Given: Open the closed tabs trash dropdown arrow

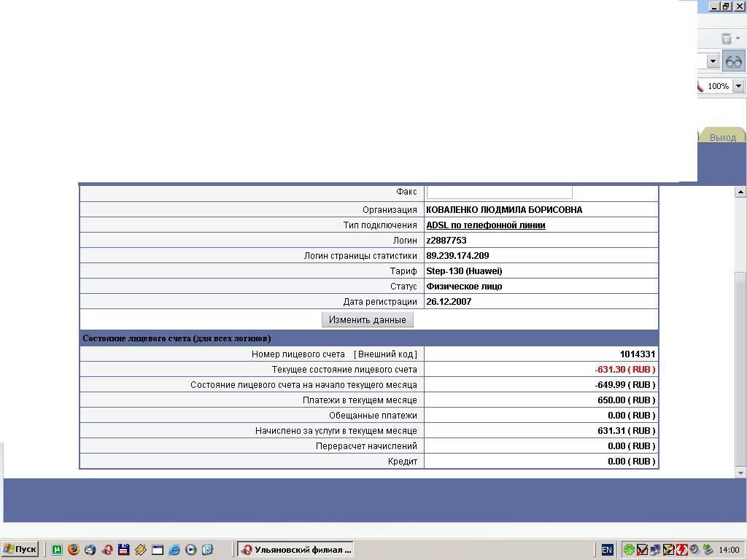Looking at the screenshot, I should (738, 39).
